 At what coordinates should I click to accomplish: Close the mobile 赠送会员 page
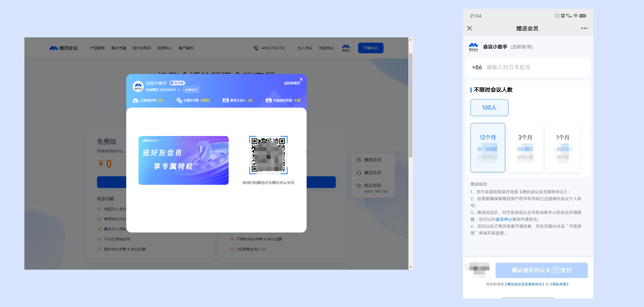pos(469,28)
